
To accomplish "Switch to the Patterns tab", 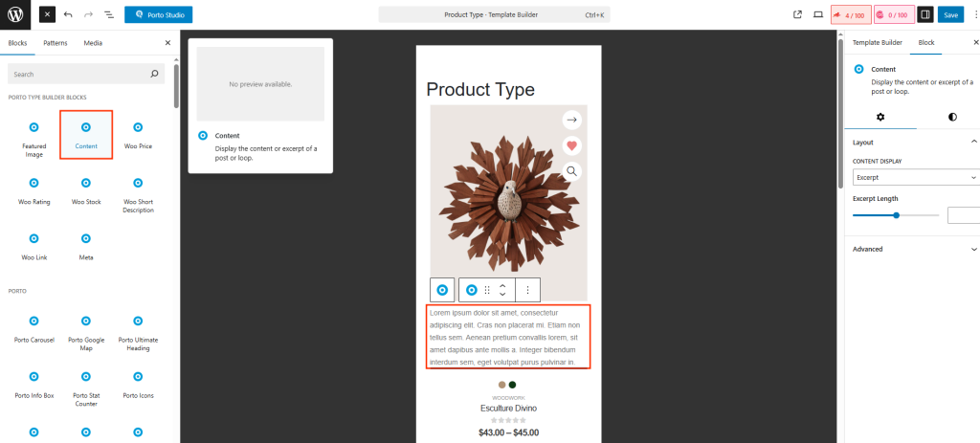I will tap(56, 43).
